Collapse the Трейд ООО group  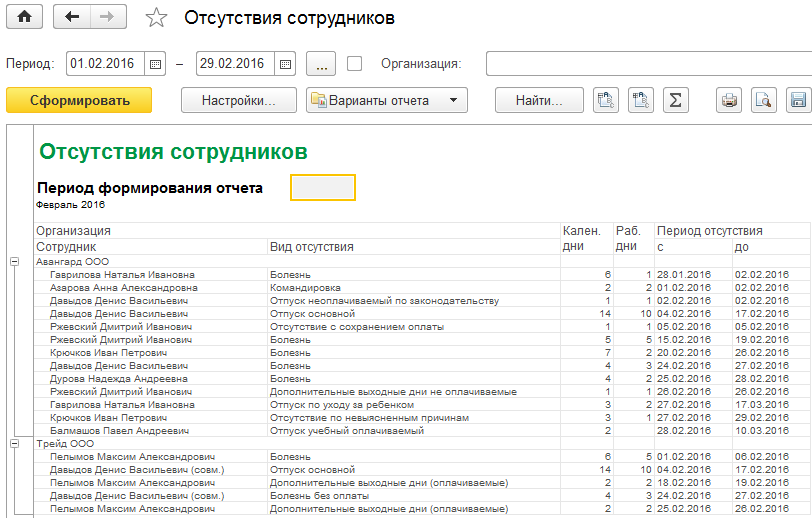14,443
